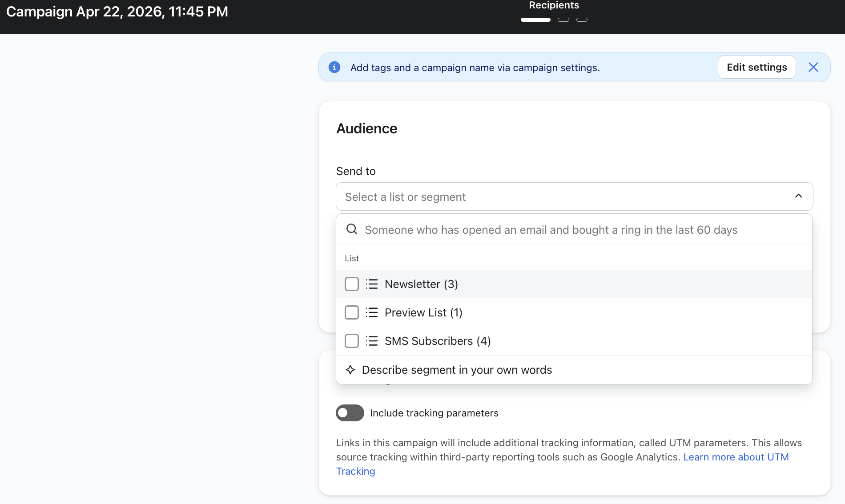Click the Recipients step label

pos(554,5)
